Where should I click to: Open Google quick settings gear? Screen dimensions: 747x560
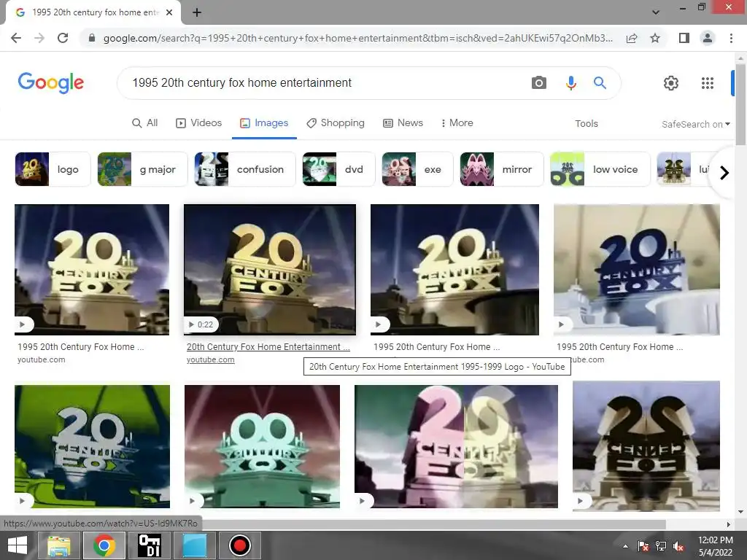tap(671, 83)
